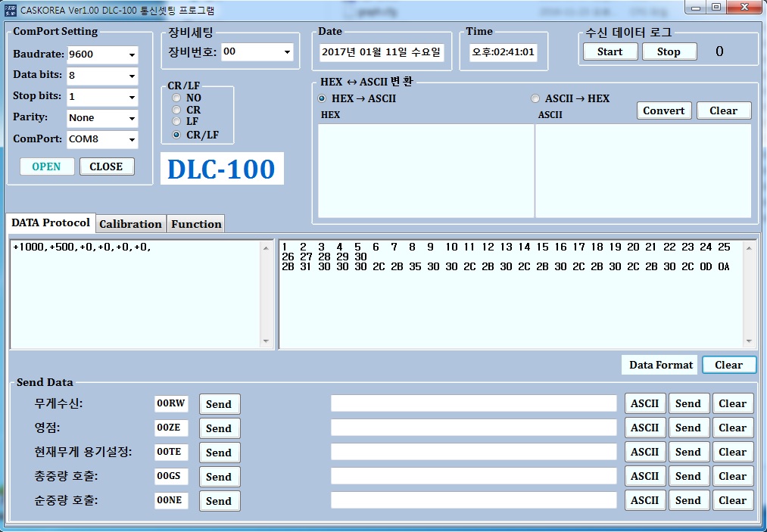Switch to the Function tab

tap(196, 224)
